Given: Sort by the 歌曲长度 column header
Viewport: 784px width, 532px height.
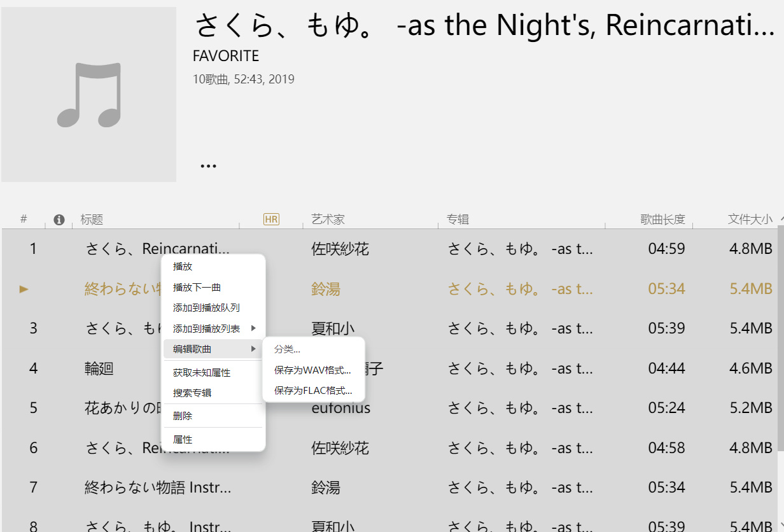Looking at the screenshot, I should (662, 220).
